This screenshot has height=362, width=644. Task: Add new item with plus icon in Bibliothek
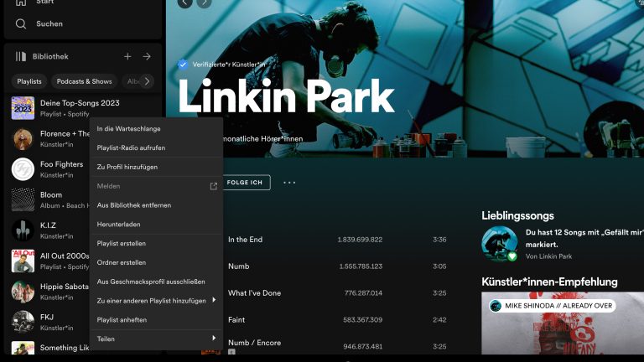click(127, 57)
